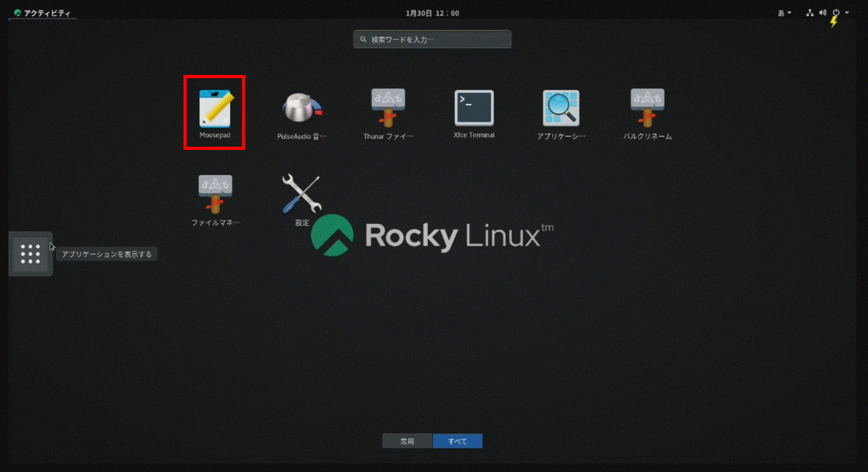Expand the system menu arrow
The height and width of the screenshot is (472, 868).
pos(847,13)
